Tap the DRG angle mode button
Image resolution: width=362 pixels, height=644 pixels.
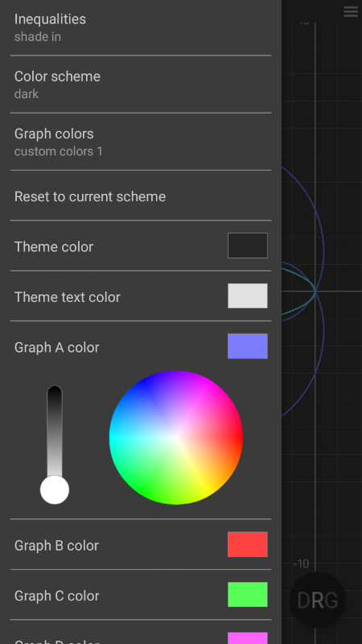click(317, 600)
